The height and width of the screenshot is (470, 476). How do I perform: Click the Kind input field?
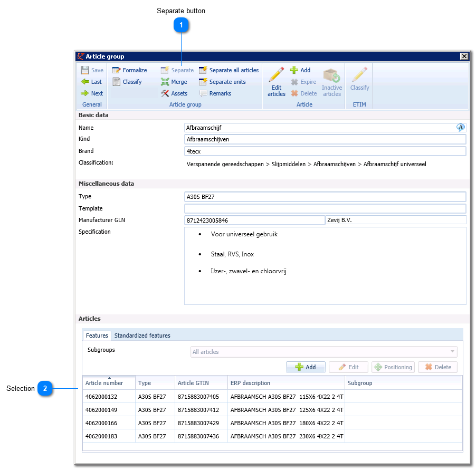(325, 139)
